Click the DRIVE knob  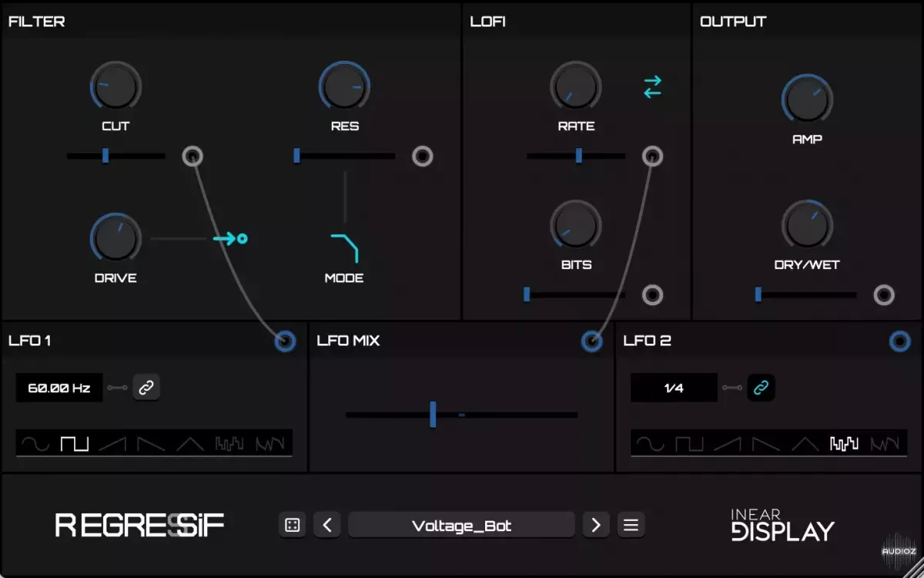(x=115, y=238)
